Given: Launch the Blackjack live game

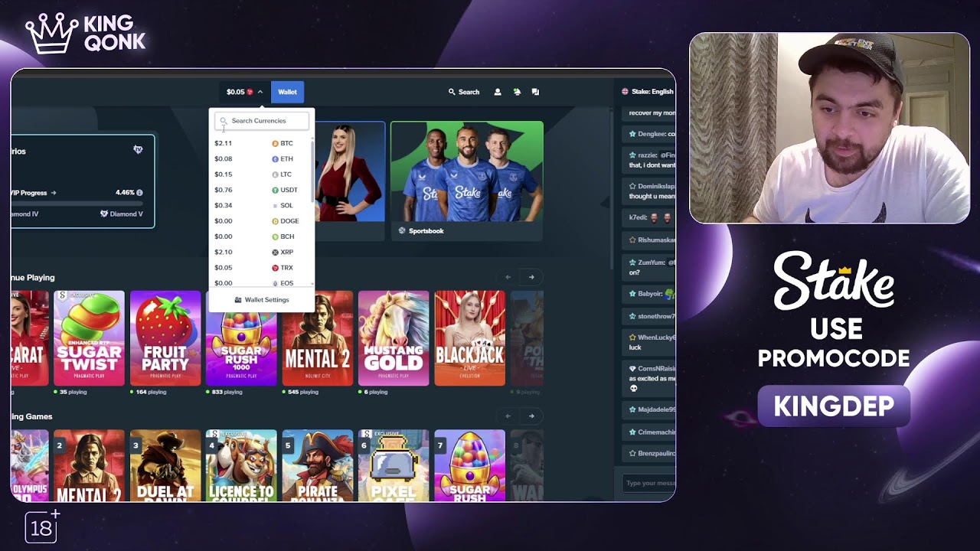Looking at the screenshot, I should coord(470,338).
